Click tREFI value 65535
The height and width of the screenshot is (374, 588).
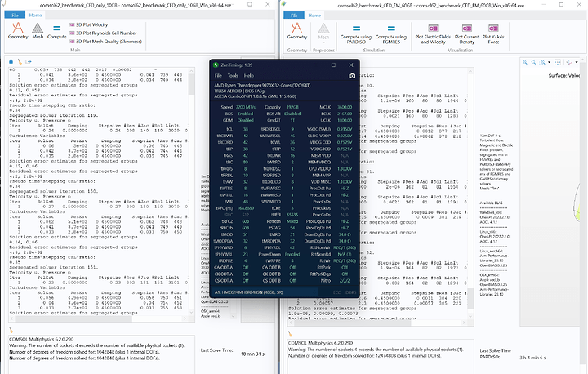click(292, 215)
